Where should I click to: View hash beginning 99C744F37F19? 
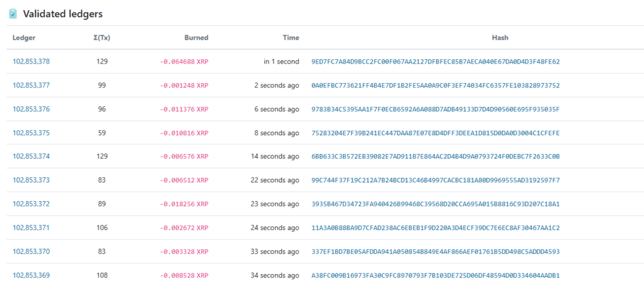click(x=435, y=181)
